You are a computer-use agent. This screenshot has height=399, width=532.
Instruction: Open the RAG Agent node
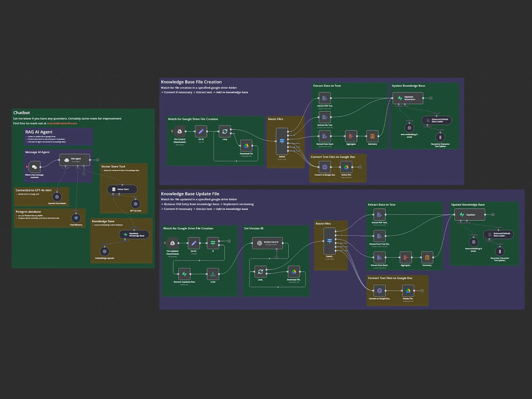pos(74,160)
